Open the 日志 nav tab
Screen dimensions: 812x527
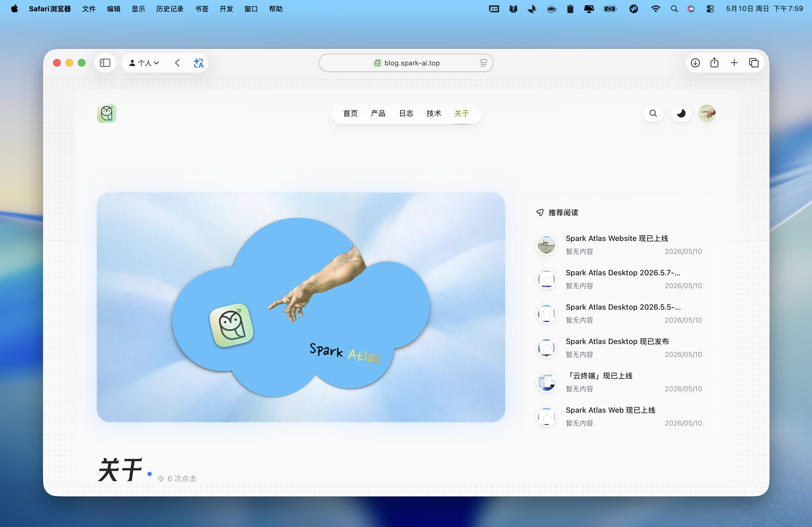(x=406, y=113)
